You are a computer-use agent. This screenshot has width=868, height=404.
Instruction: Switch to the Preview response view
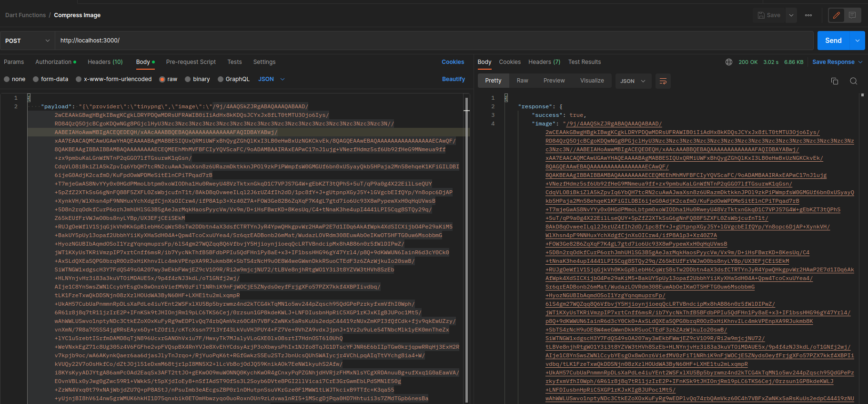(x=554, y=81)
